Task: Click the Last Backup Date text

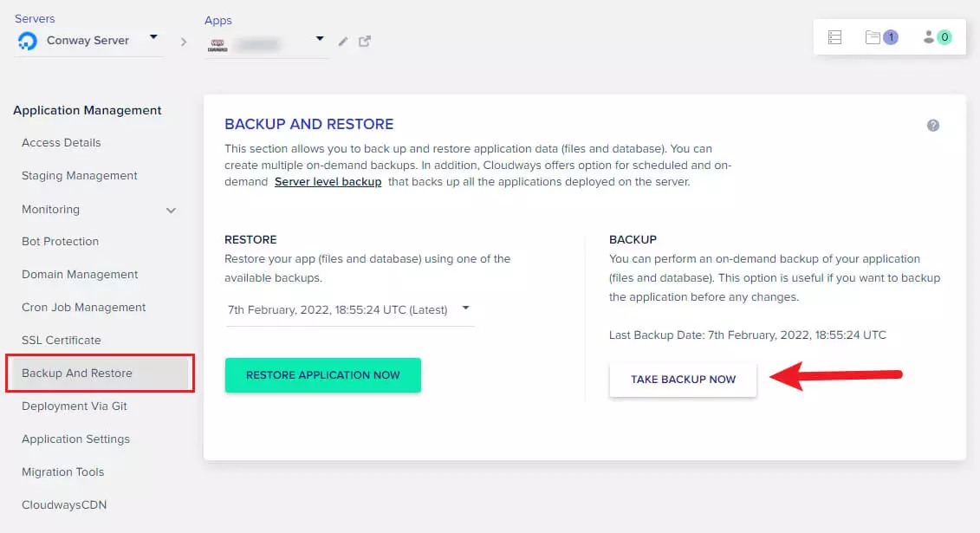Action: point(748,335)
